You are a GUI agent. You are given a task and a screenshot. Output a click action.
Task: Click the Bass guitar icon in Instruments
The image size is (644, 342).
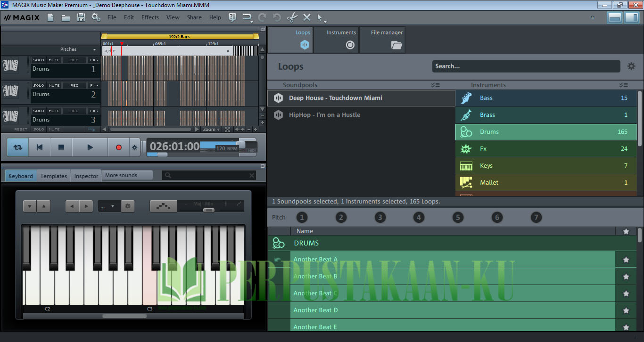coord(466,98)
